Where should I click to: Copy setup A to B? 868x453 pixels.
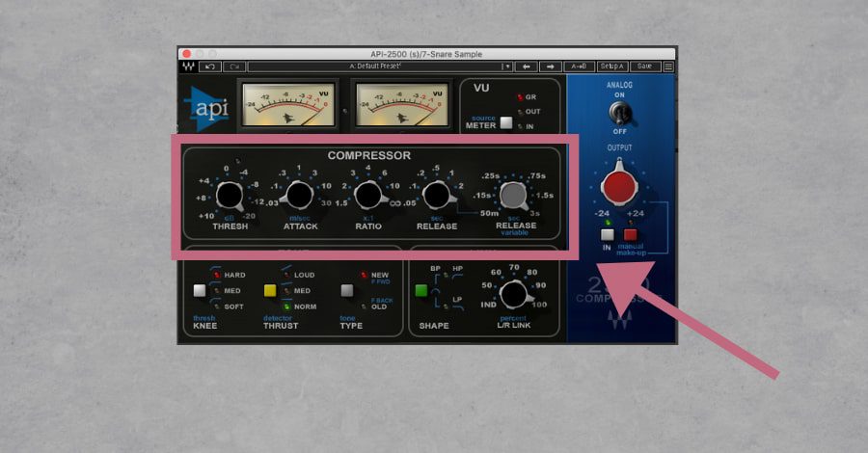[x=579, y=67]
